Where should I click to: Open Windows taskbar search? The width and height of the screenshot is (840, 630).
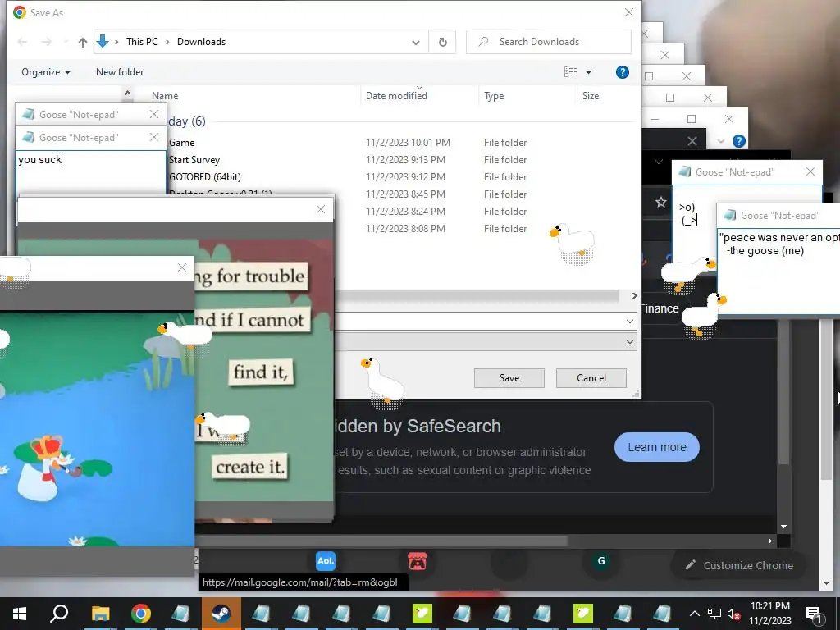click(59, 614)
